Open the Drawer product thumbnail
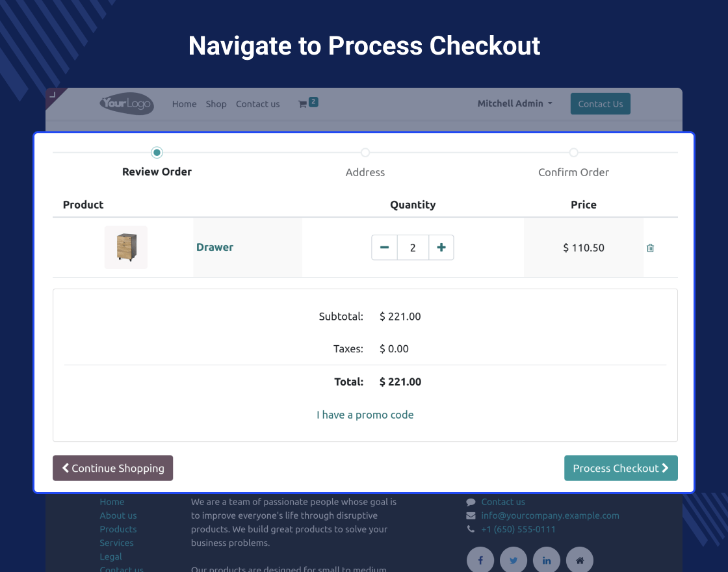728x572 pixels. pyautogui.click(x=126, y=248)
